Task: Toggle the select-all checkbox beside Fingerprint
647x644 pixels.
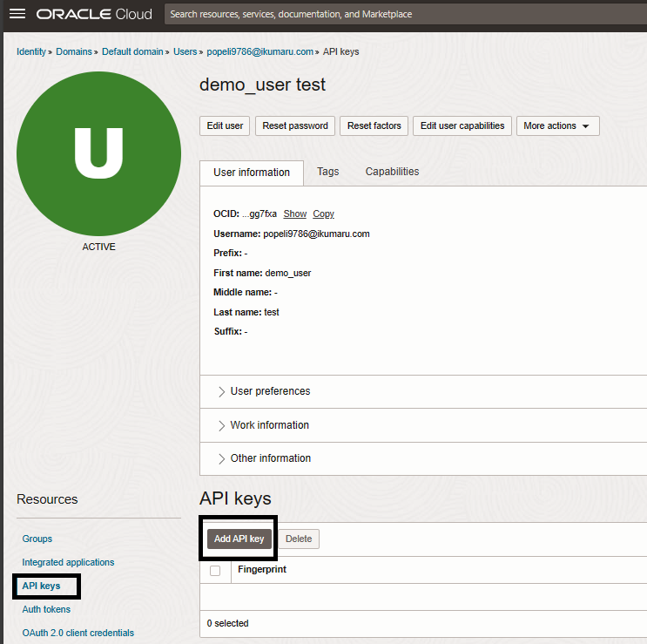Action: (215, 571)
